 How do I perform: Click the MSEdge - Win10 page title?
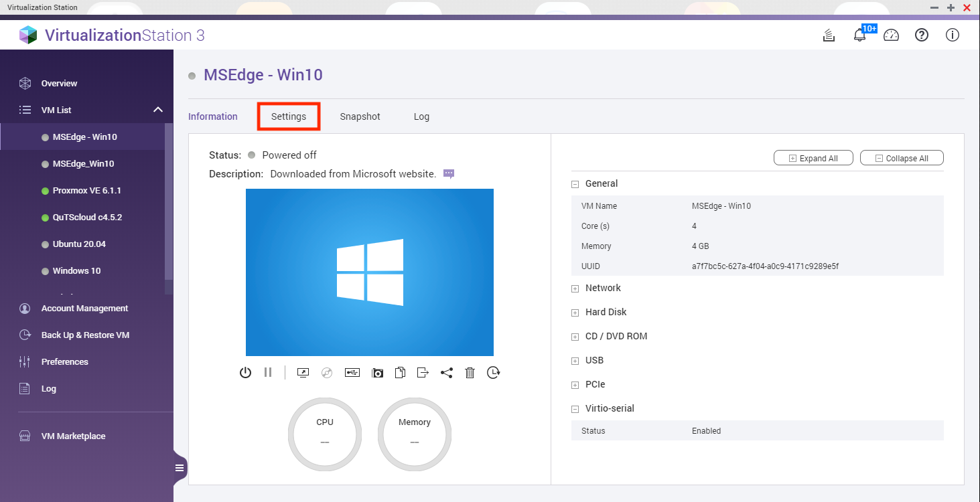(263, 75)
